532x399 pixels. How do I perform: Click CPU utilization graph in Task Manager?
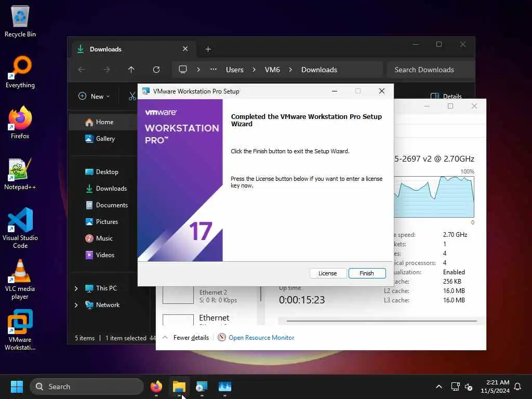[434, 197]
